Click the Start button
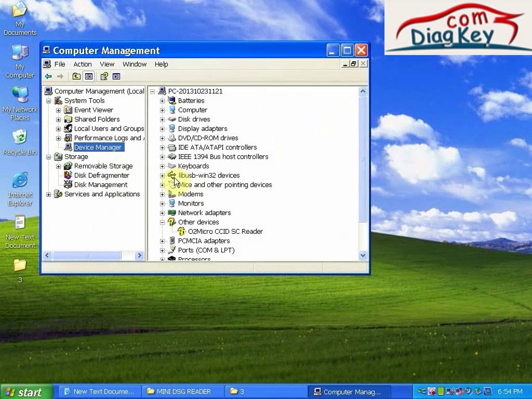Viewport: 532px width, 399px height. pos(27,392)
